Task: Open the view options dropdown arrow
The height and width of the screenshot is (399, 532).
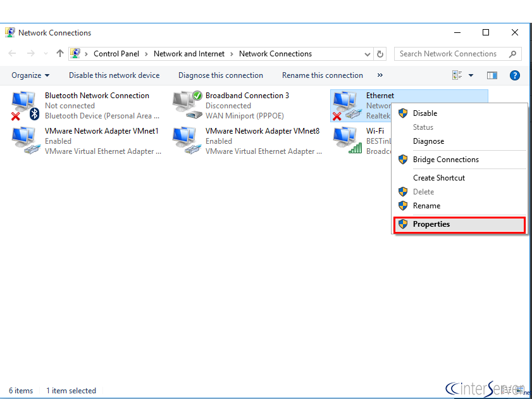Action: pyautogui.click(x=471, y=75)
